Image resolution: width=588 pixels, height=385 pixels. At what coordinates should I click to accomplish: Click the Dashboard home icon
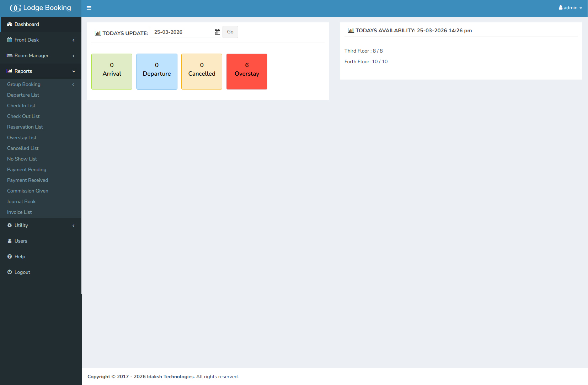[9, 24]
